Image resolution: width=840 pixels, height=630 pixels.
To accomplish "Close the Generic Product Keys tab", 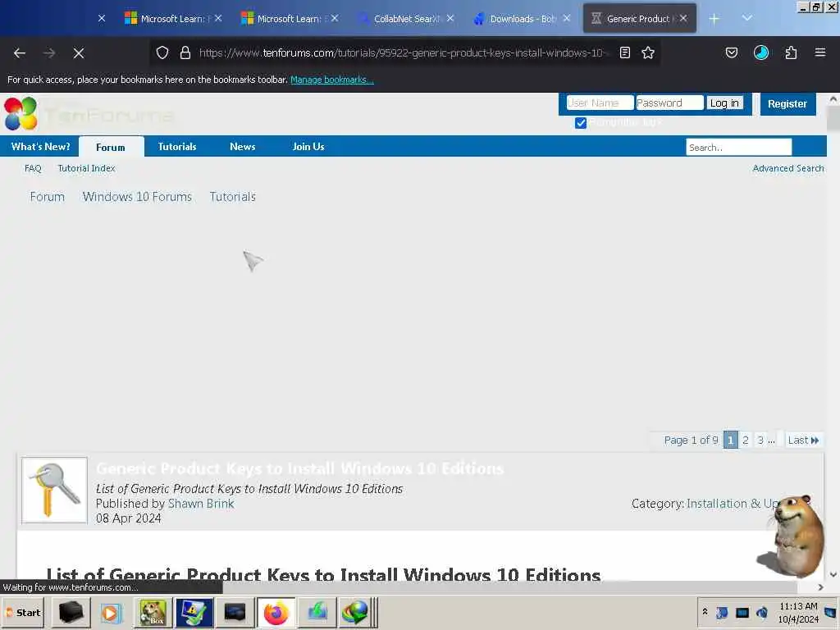I will tap(683, 18).
